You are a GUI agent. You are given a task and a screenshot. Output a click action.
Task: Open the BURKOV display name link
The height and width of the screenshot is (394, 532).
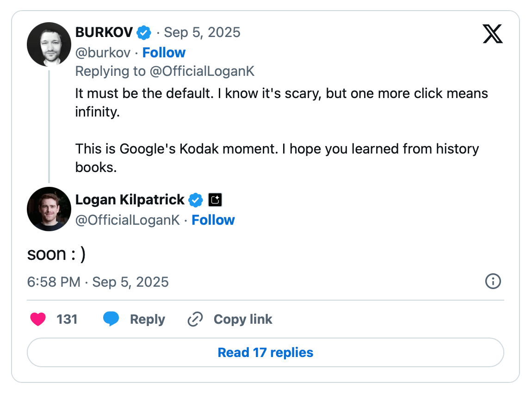tap(104, 32)
